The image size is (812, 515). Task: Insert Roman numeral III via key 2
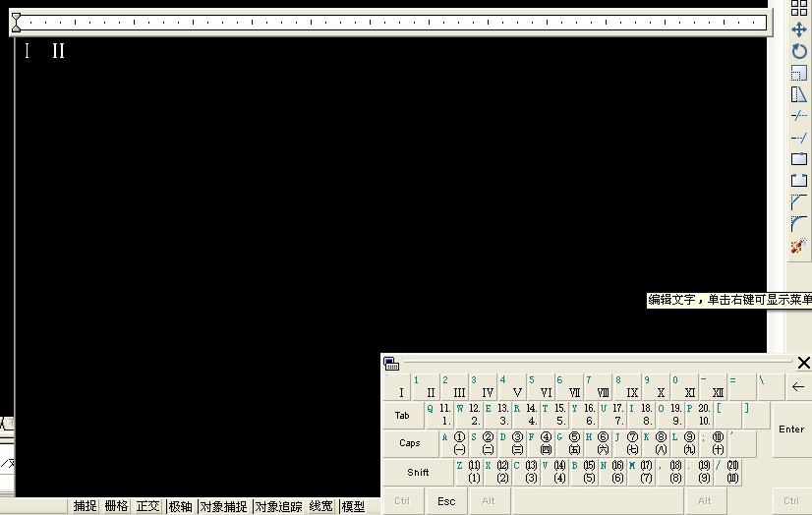454,386
